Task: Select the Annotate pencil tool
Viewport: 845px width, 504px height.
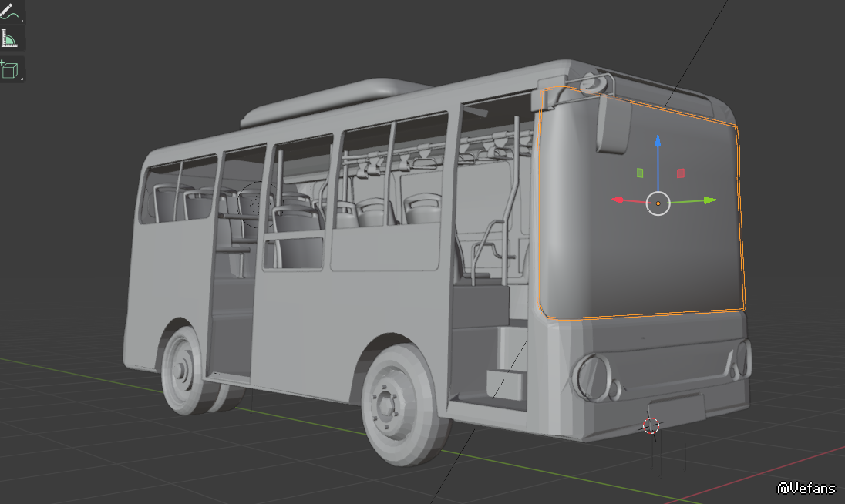Action: (12, 11)
